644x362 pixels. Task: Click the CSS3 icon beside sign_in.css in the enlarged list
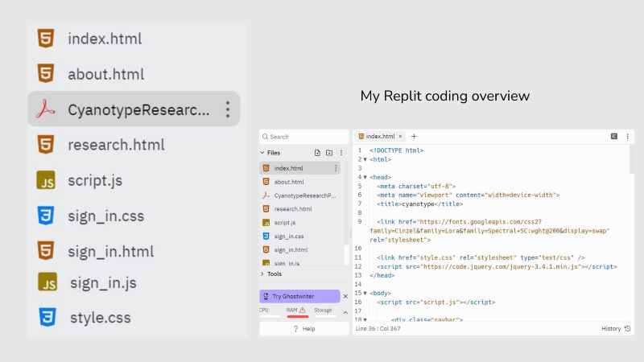46,216
